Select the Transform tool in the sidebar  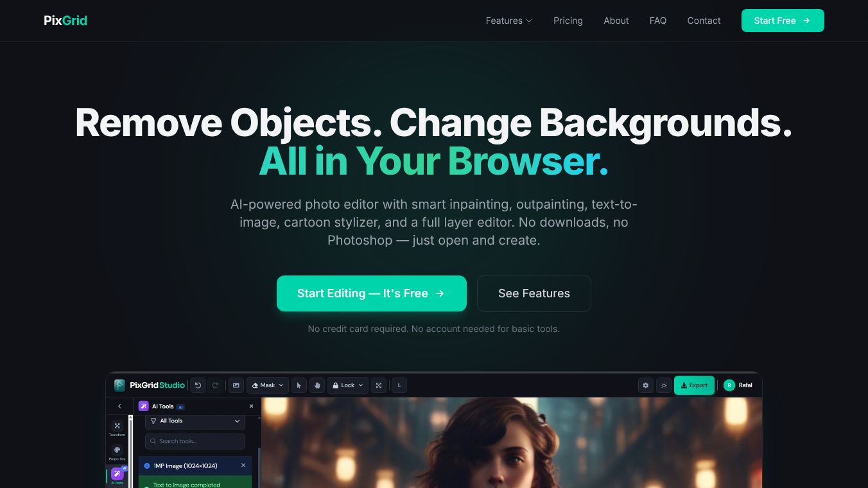click(x=117, y=428)
